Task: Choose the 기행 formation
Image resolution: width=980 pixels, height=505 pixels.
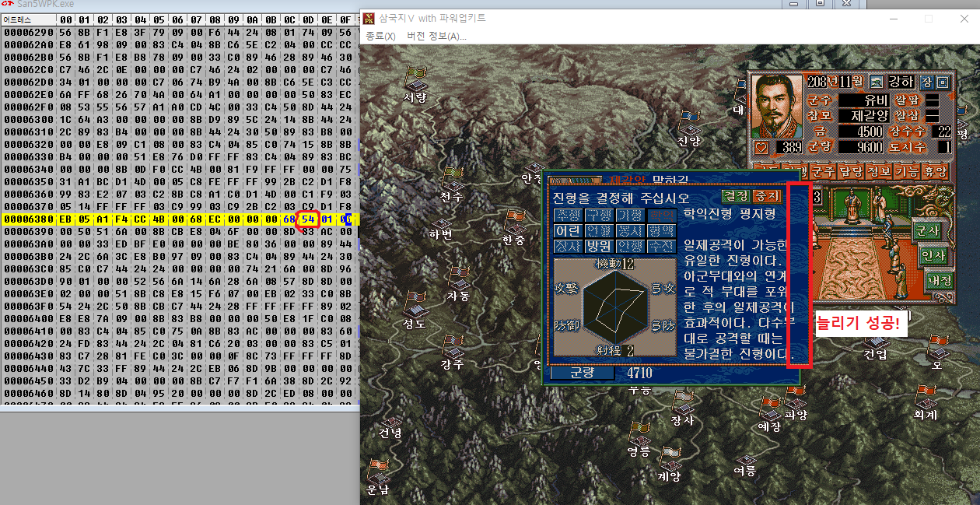Action: coord(629,216)
